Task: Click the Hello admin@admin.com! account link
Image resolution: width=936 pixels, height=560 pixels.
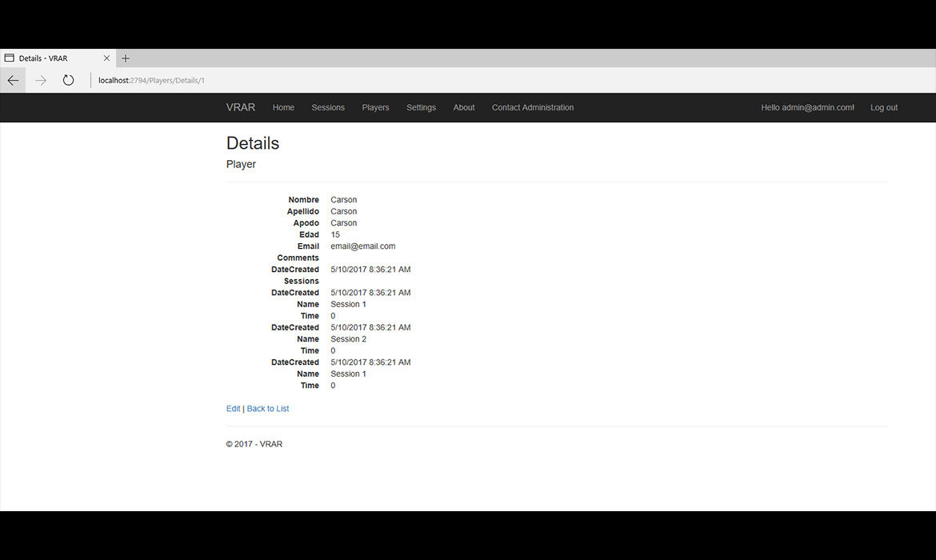Action: [807, 107]
